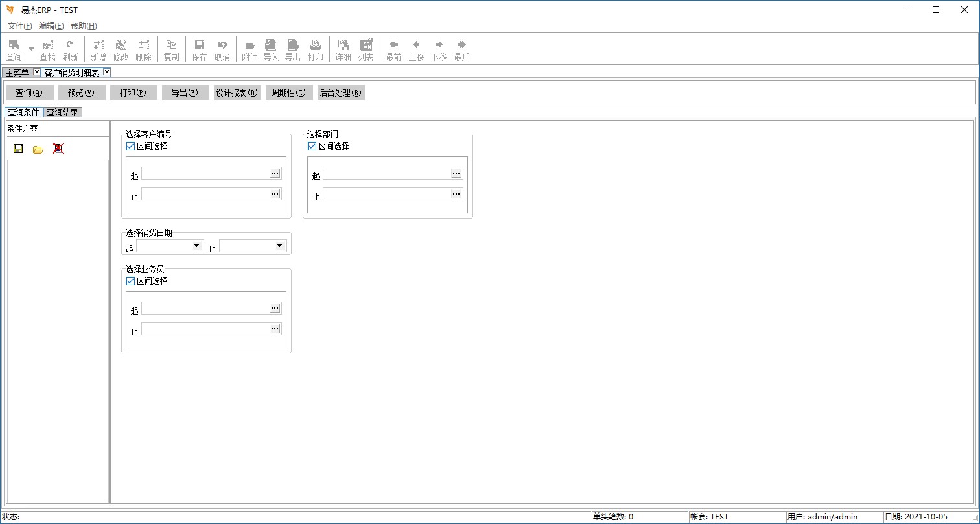Open saved condition scheme folder icon
The height and width of the screenshot is (524, 980).
click(x=38, y=149)
